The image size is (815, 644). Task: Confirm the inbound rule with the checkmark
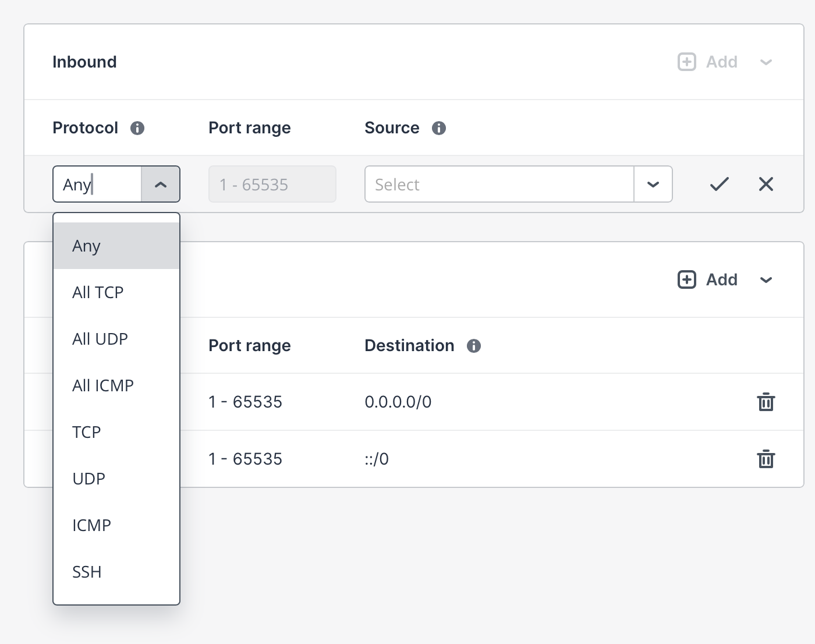pos(719,185)
